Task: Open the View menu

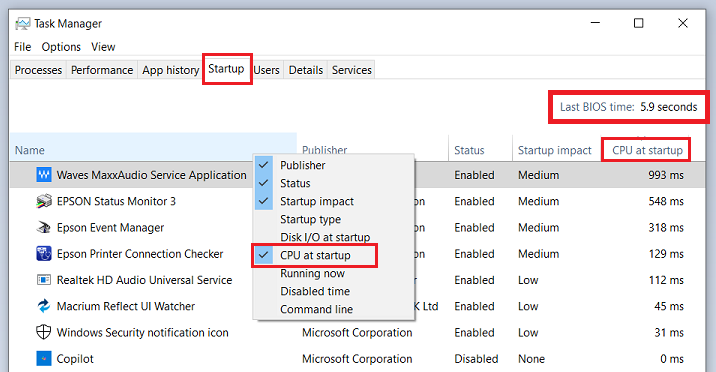Action: 103,47
